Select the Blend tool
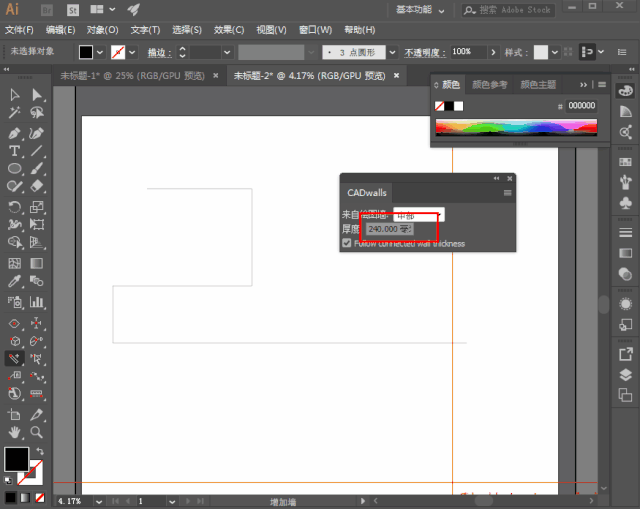Image resolution: width=640 pixels, height=509 pixels. click(37, 281)
